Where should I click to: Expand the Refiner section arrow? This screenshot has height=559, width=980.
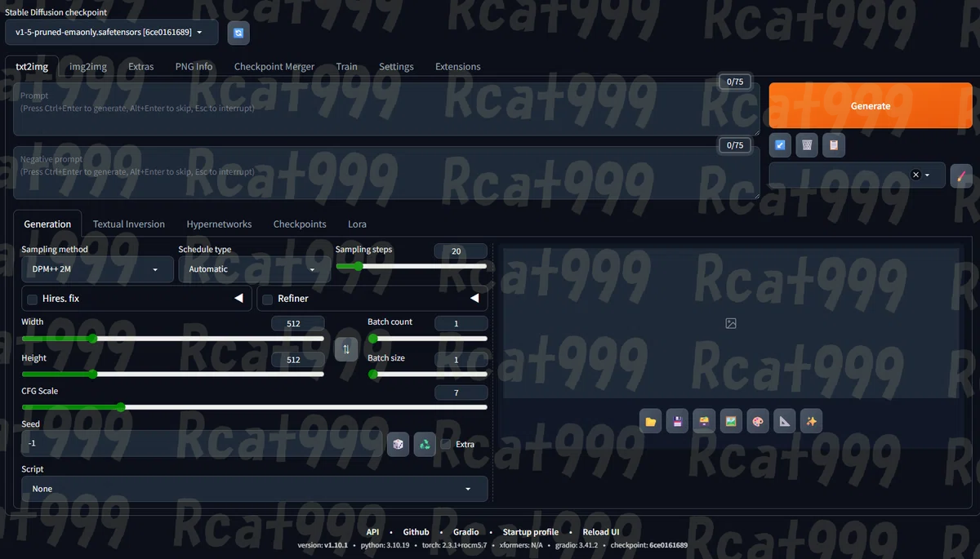pos(474,299)
